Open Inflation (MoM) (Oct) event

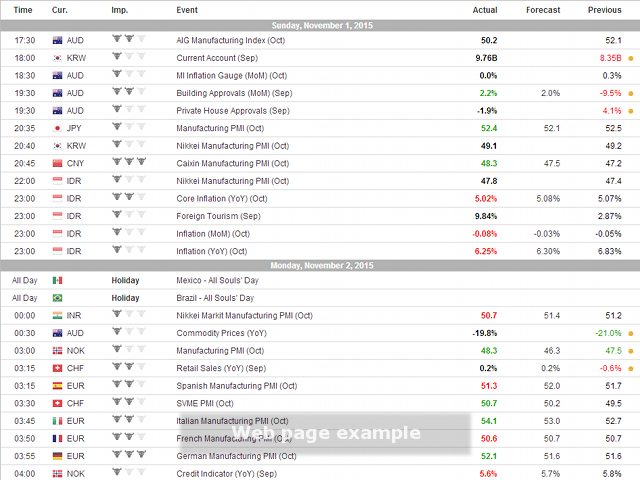(213, 233)
